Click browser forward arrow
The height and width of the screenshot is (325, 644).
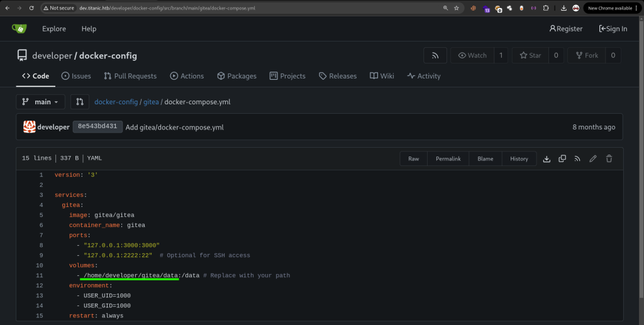pyautogui.click(x=19, y=8)
